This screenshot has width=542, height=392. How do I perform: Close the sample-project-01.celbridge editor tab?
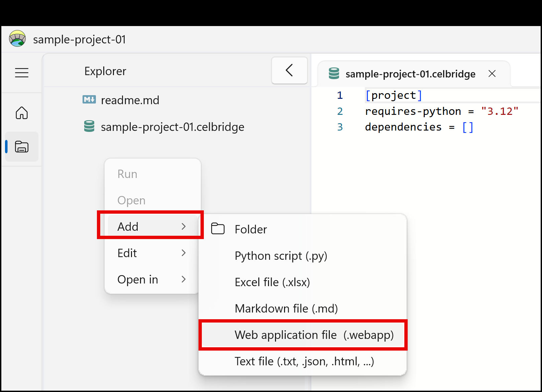[x=492, y=73]
